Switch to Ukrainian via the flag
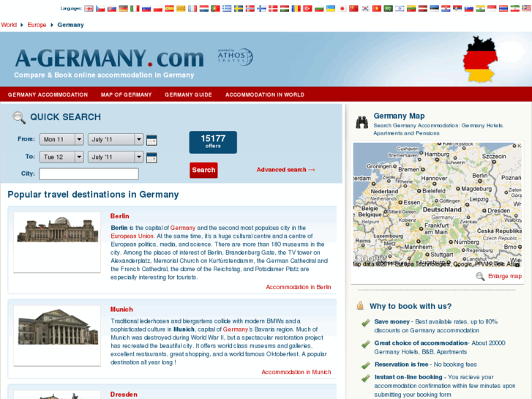Image resolution: width=532 pixels, height=399 pixels. pyautogui.click(x=331, y=9)
